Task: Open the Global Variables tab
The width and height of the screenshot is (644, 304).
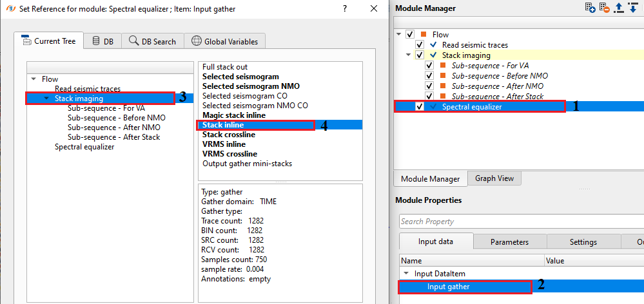Action: pos(224,41)
